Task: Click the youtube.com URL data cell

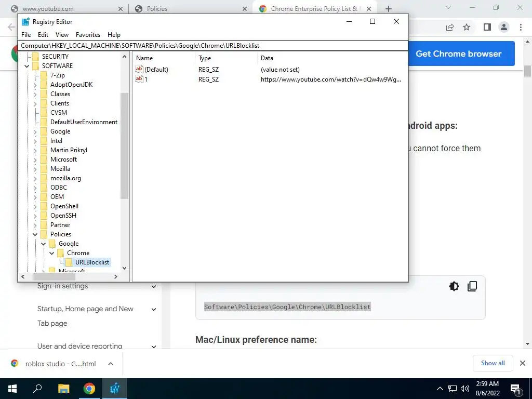Action: tap(331, 79)
